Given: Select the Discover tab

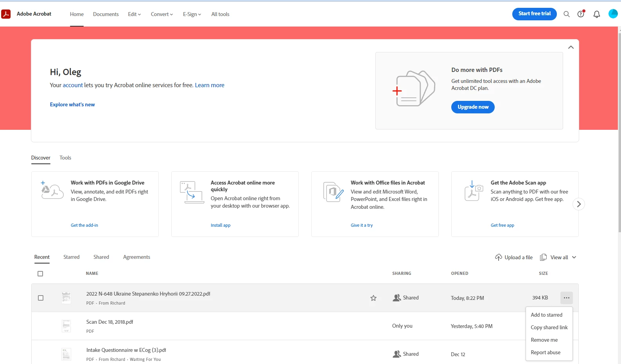Looking at the screenshot, I should point(41,158).
